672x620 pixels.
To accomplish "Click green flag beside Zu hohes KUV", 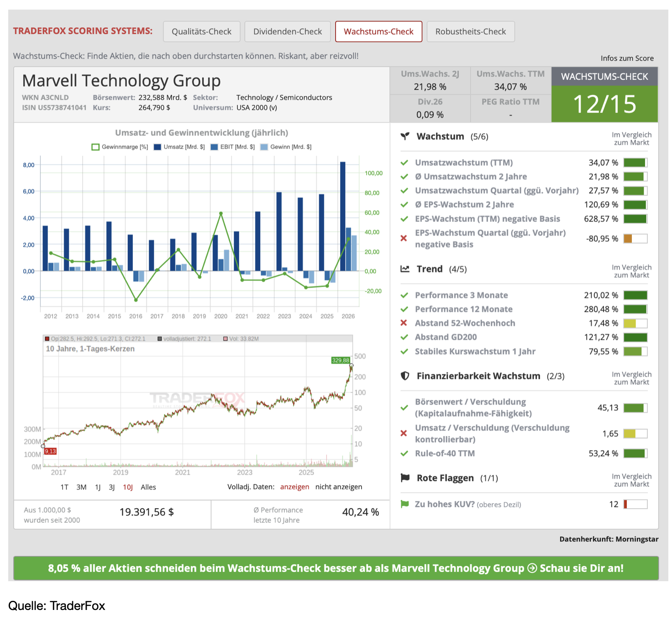I will tap(404, 504).
